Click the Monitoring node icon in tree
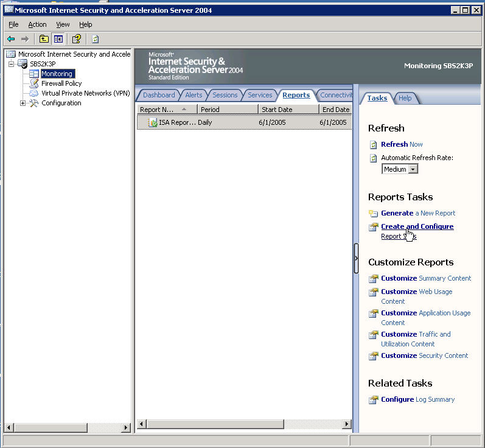This screenshot has height=448, width=485. pos(34,74)
